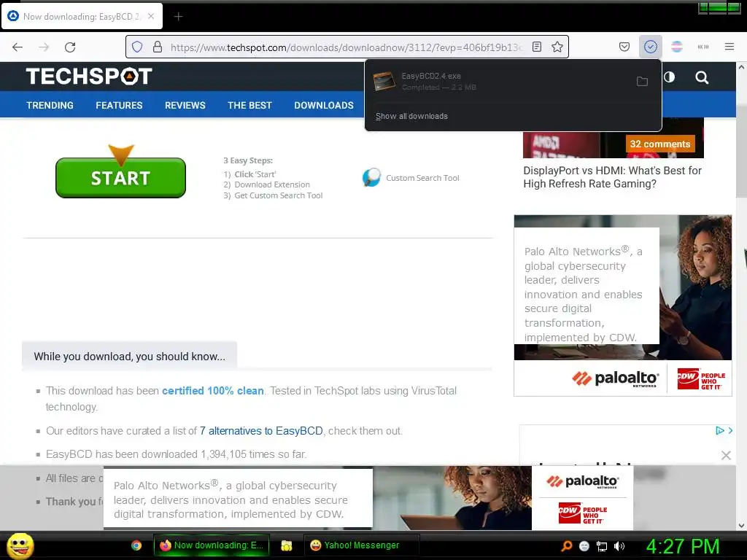Image resolution: width=747 pixels, height=560 pixels.
Task: Open the smiley start menu button
Action: click(x=20, y=545)
